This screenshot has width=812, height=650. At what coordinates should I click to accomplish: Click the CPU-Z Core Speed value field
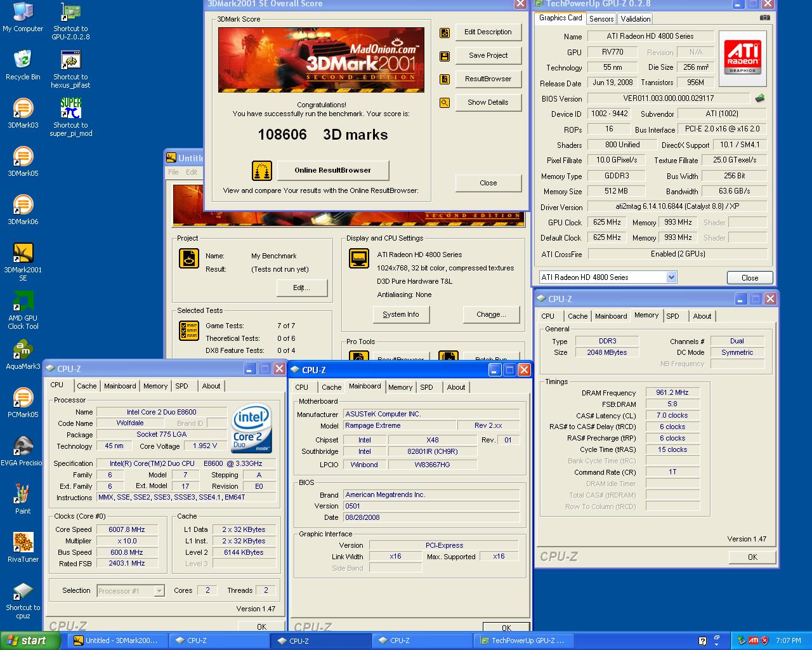coord(126,530)
